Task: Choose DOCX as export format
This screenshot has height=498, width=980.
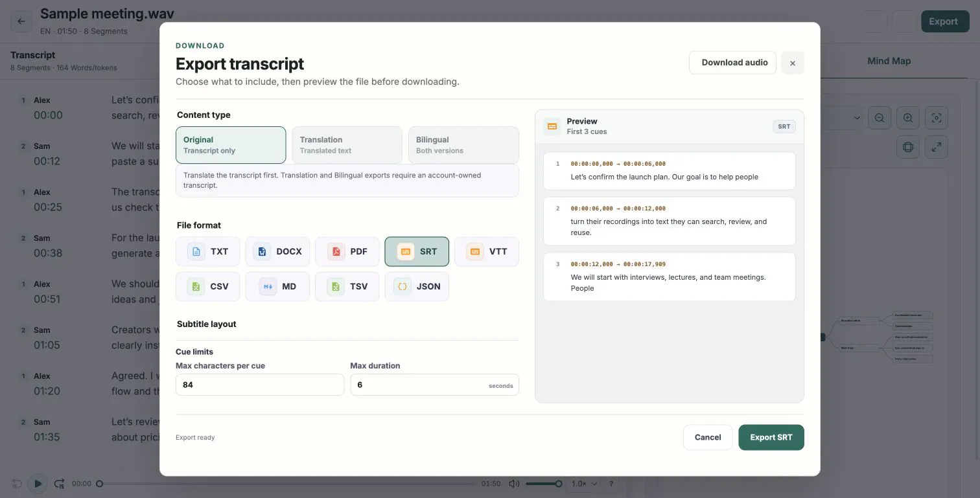Action: (277, 251)
